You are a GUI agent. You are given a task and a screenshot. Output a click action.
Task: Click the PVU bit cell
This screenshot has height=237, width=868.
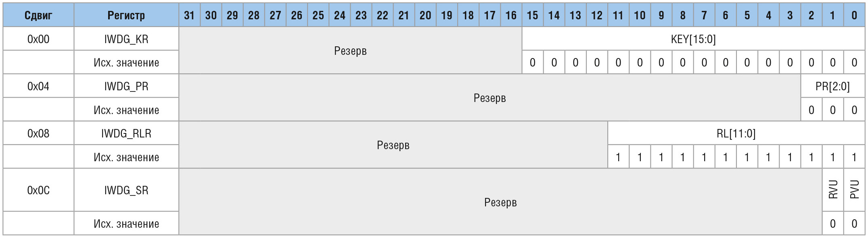click(x=854, y=189)
